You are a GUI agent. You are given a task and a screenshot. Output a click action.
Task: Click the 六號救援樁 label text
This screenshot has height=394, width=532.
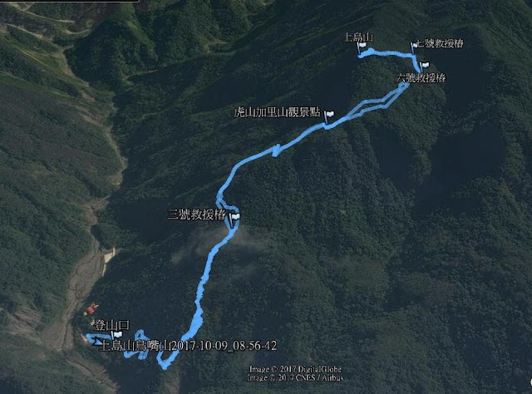(x=421, y=78)
